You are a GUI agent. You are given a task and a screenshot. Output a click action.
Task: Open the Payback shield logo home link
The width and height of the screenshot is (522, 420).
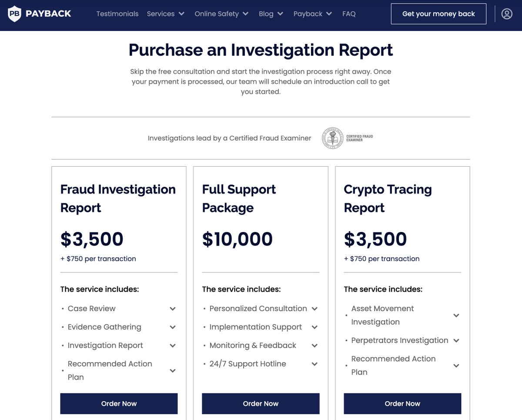(x=40, y=14)
